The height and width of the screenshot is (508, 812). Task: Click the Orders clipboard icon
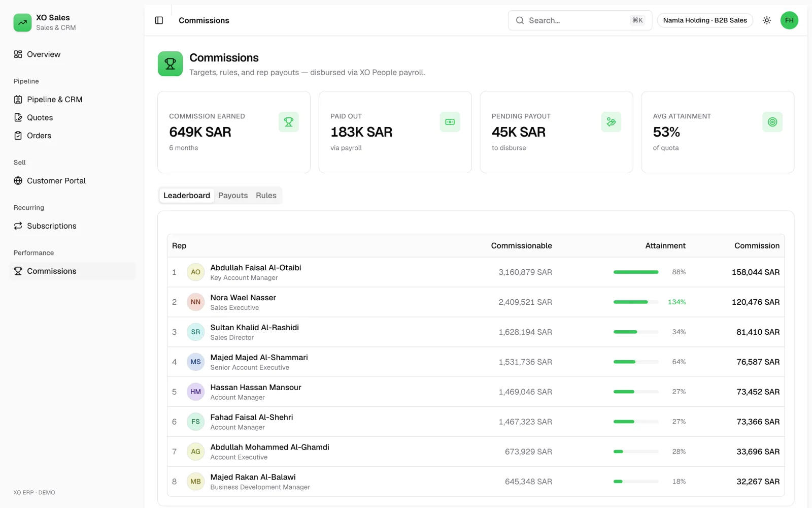pyautogui.click(x=18, y=136)
